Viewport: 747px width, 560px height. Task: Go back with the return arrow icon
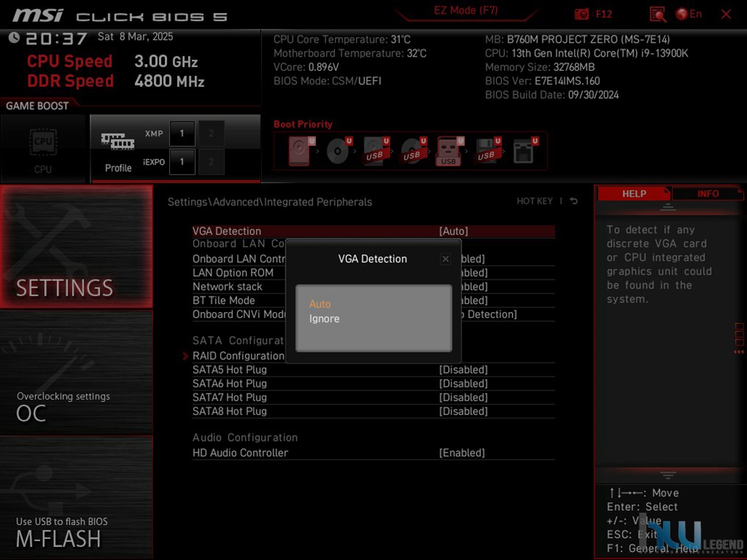[x=574, y=201]
